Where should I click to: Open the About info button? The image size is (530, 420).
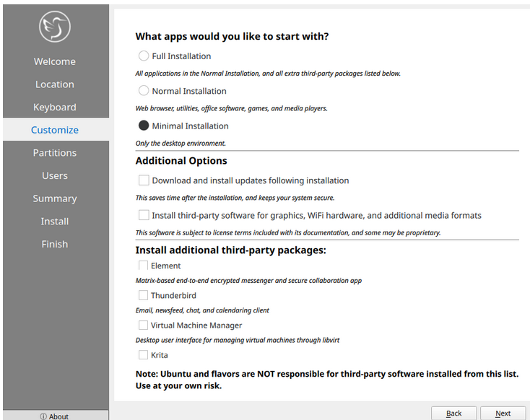pos(55,416)
